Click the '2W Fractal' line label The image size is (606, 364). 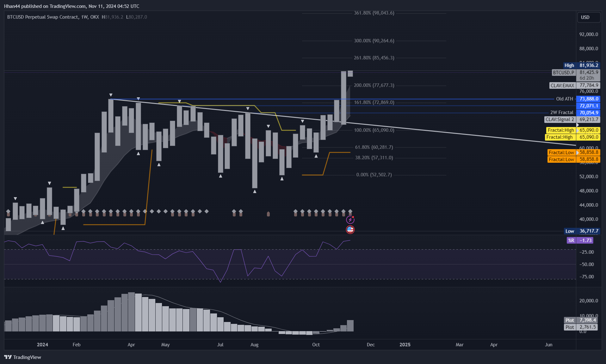[x=562, y=112]
